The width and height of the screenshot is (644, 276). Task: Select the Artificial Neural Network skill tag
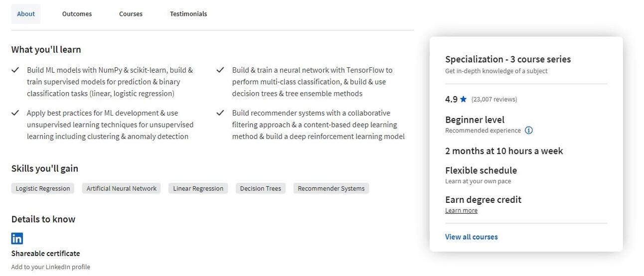click(x=122, y=188)
